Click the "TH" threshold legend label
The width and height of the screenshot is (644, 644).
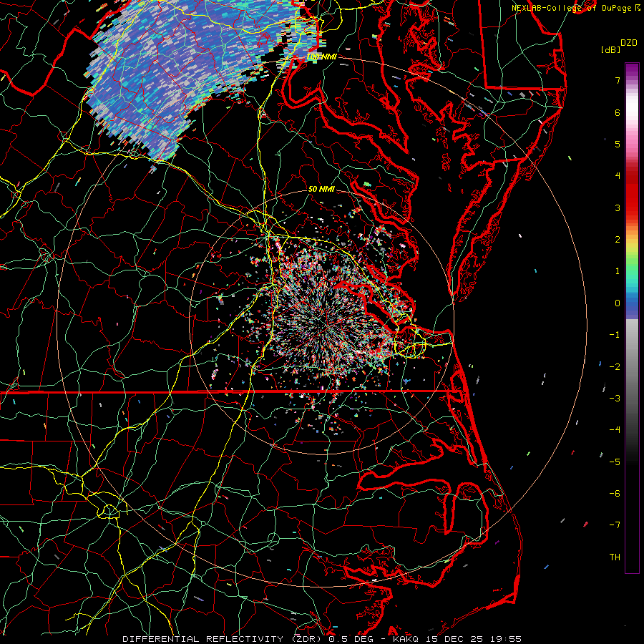pyautogui.click(x=615, y=557)
